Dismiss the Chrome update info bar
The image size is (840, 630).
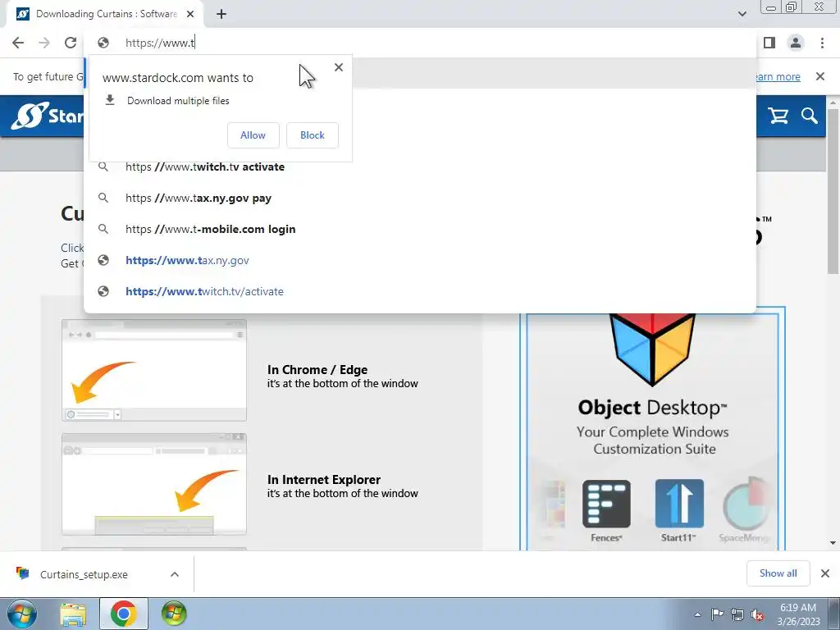coord(820,76)
